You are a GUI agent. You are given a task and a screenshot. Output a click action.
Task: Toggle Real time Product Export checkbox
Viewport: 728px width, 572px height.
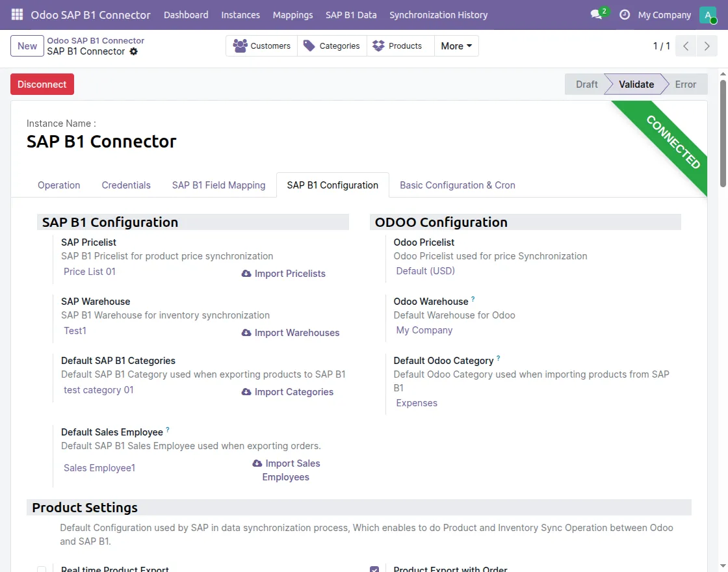(x=42, y=569)
